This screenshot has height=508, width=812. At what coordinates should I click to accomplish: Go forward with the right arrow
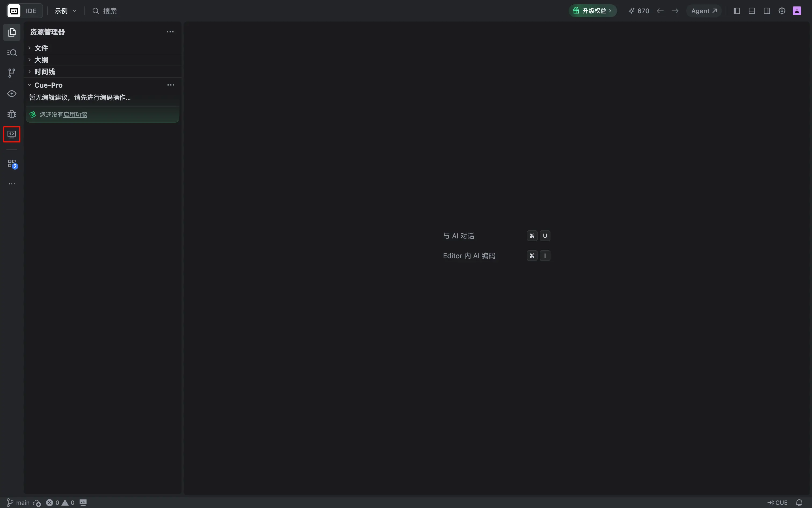[675, 11]
